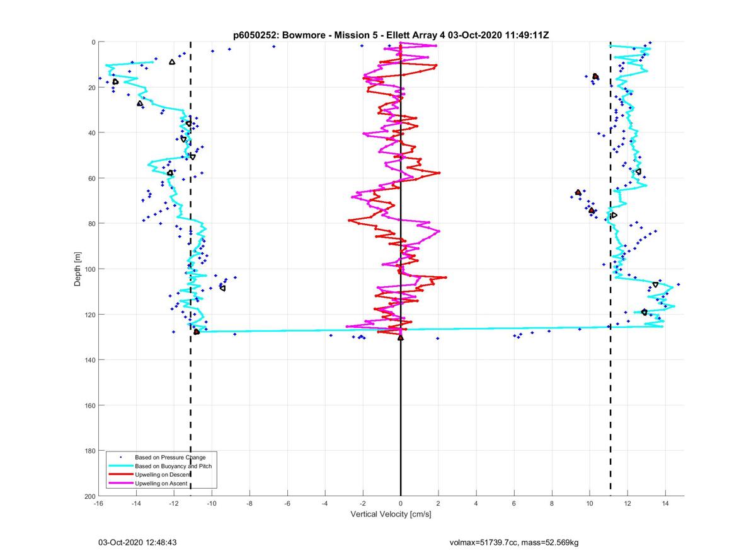756x558 pixels.
Task: Select legend entry 'Based on Buoyancy and Pitch'
Action: pyautogui.click(x=173, y=465)
